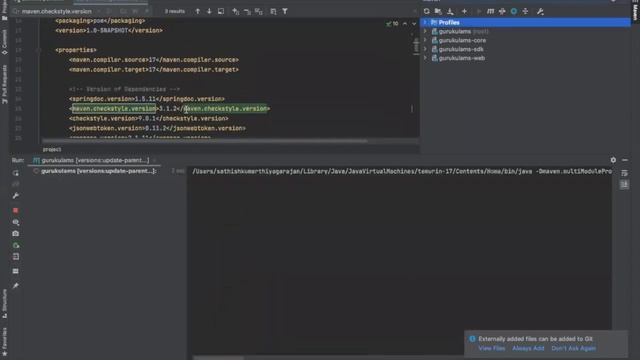Toggle skip tests mode in Maven toolbar
The height and width of the screenshot is (360, 640).
514,11
